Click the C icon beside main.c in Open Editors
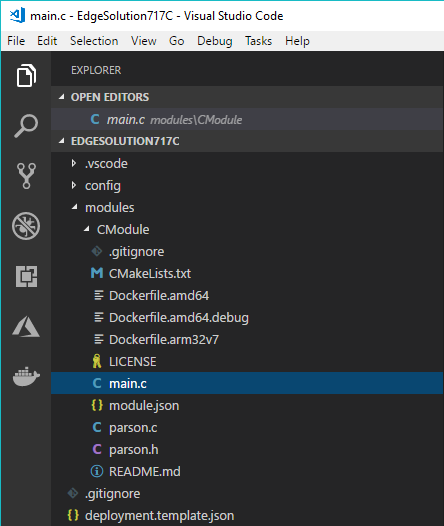 pos(95,119)
